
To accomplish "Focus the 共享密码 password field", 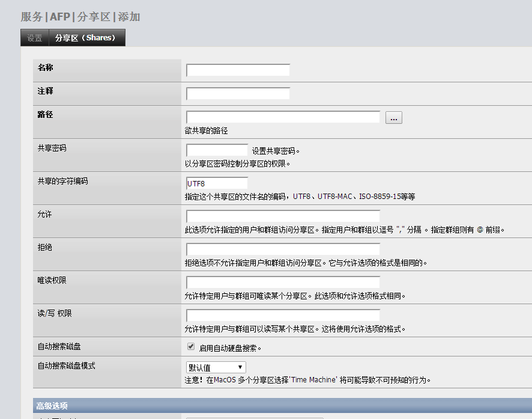I will point(217,150).
